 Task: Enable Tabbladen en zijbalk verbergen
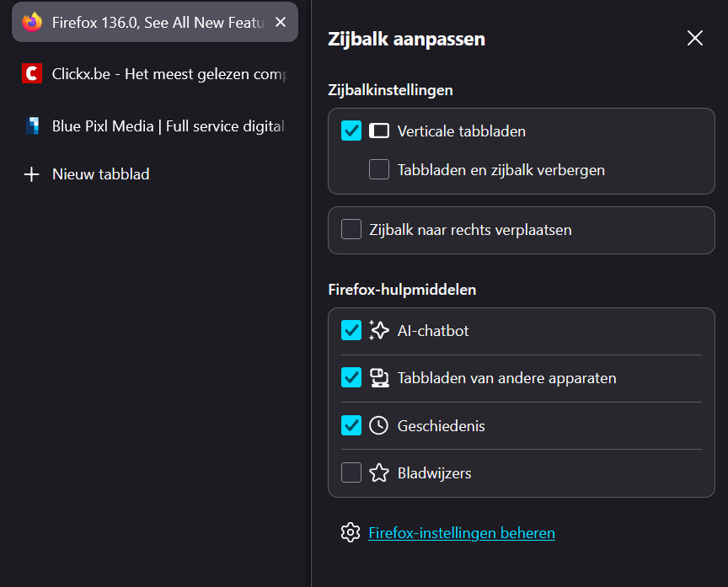click(x=378, y=169)
